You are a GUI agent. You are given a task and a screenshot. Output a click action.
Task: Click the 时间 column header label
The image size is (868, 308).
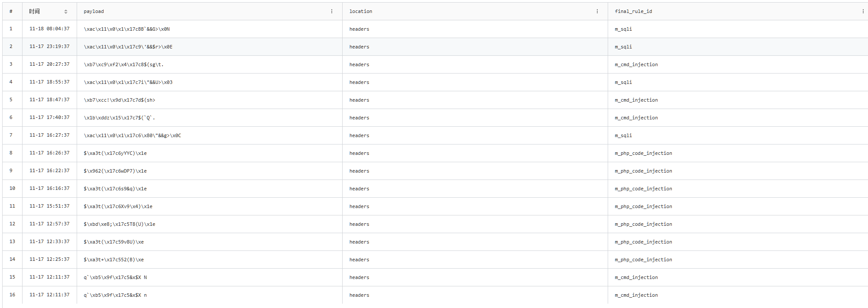point(35,12)
